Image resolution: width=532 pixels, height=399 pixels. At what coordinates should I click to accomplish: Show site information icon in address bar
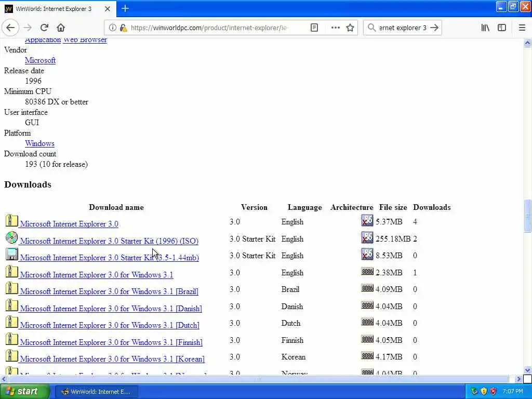(x=113, y=28)
